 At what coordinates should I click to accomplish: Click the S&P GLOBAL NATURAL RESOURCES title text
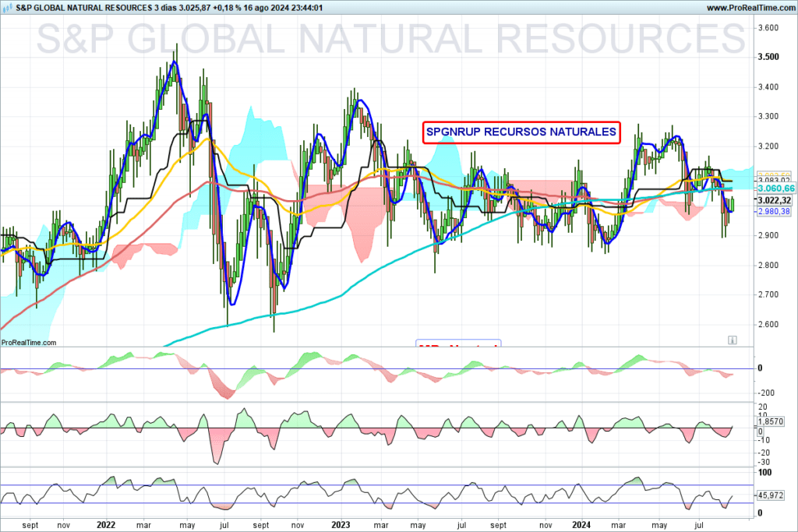pyautogui.click(x=83, y=8)
